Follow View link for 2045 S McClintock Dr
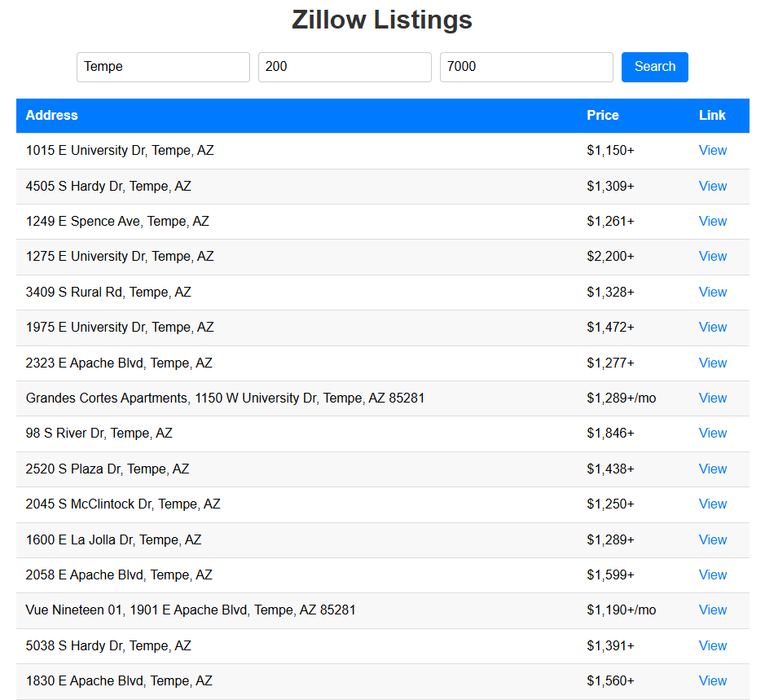This screenshot has height=700, width=765. [712, 504]
